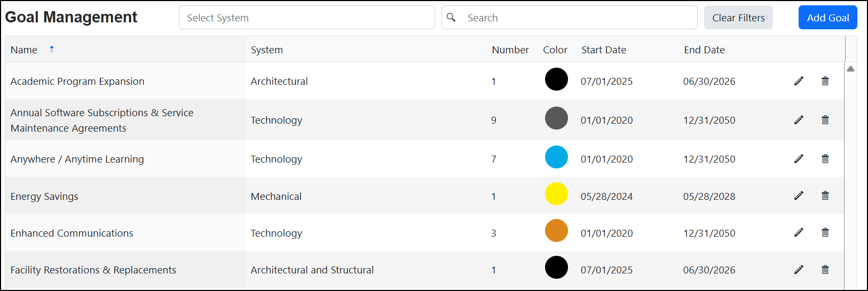Click inside the Search text field
This screenshot has width=868, height=291.
point(579,18)
